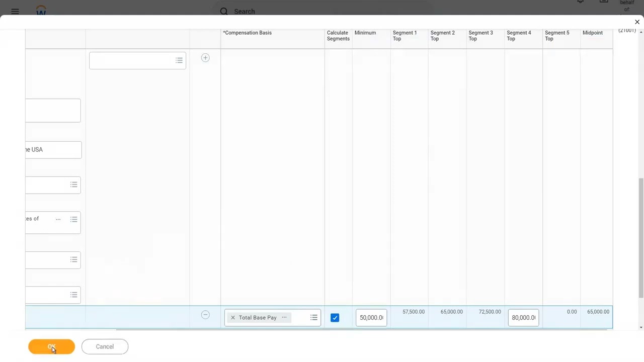Click the Segment 2 Top column header

442,36
